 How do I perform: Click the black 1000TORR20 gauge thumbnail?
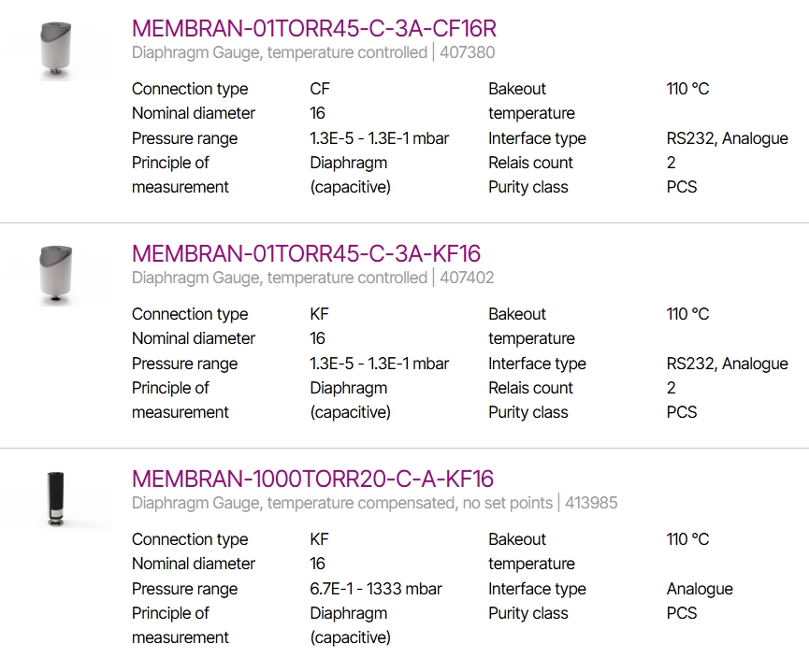56,499
